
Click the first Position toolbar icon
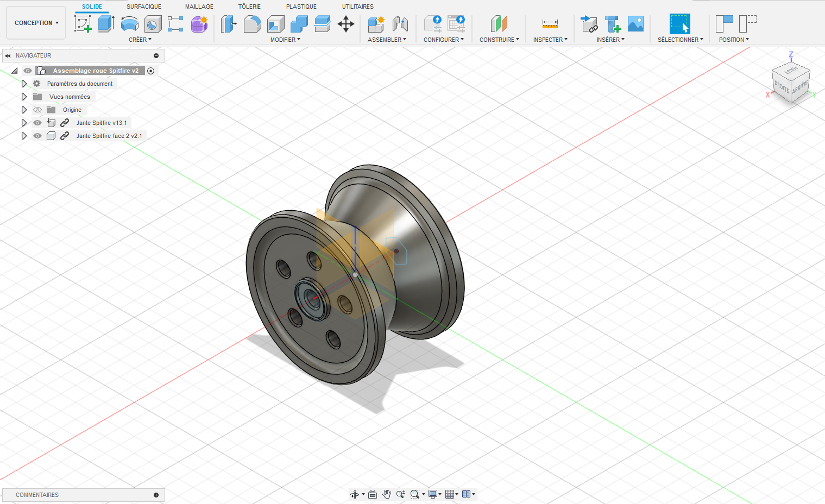tap(725, 24)
